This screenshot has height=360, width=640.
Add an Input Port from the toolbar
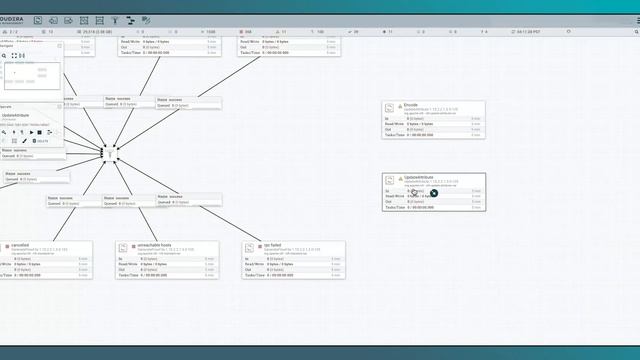[x=53, y=20]
